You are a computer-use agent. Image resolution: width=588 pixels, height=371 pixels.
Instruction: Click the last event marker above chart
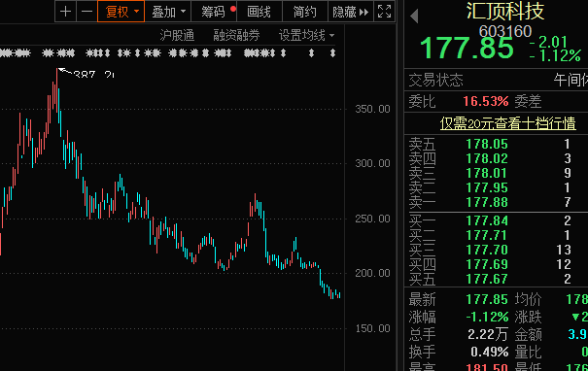332,53
